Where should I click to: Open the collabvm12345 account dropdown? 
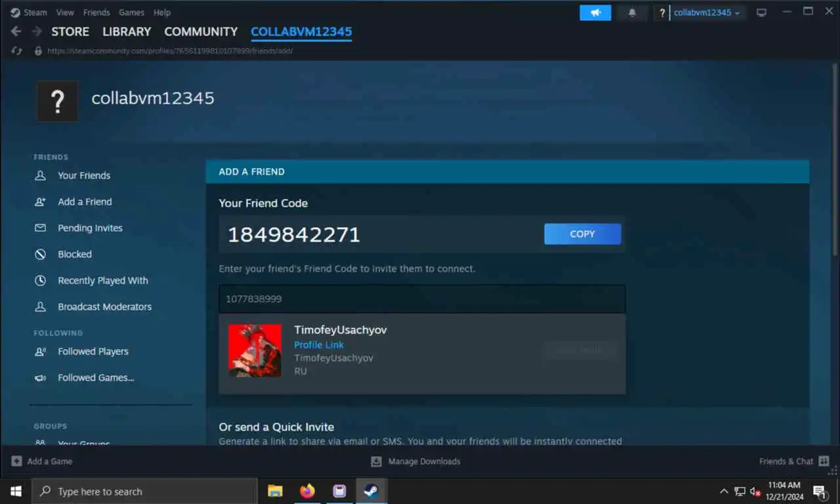pos(707,12)
